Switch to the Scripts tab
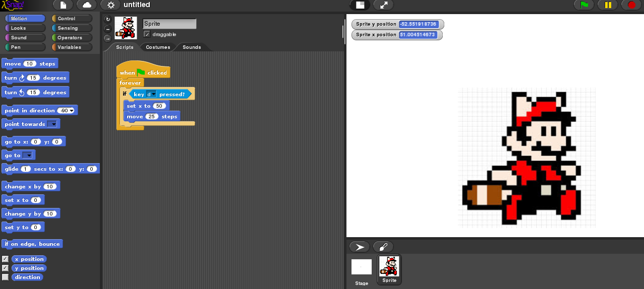This screenshot has height=289, width=644. click(x=125, y=47)
